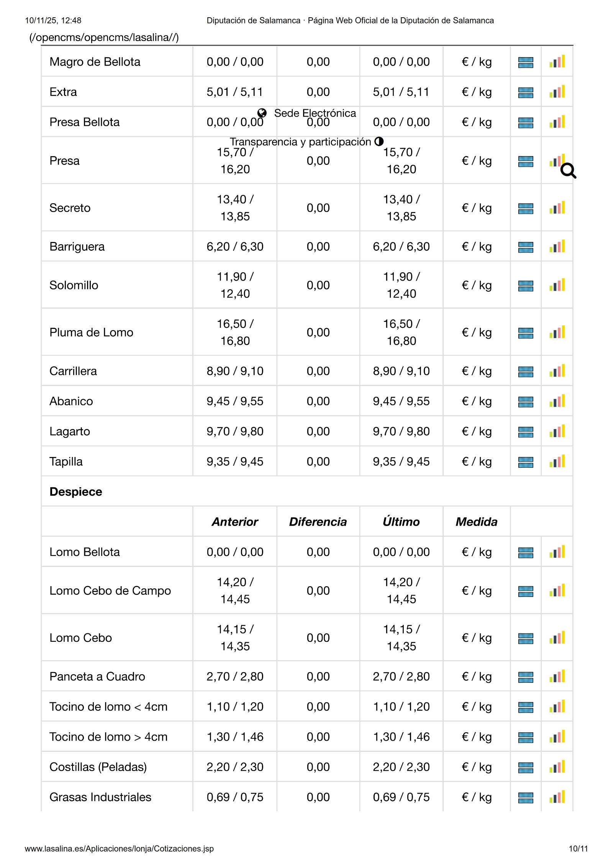Click the black magnifying glass search icon
This screenshot has height=868, width=613.
pyautogui.click(x=568, y=171)
